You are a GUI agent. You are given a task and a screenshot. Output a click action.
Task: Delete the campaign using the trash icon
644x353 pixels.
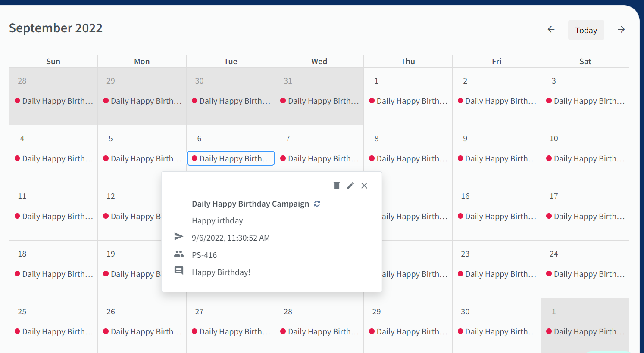coord(337,186)
